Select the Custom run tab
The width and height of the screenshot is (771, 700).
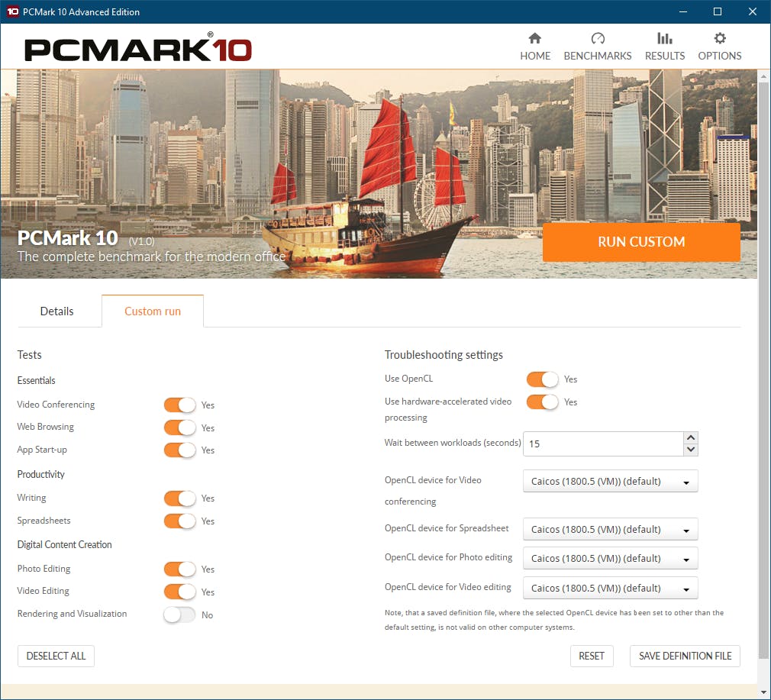pyautogui.click(x=153, y=311)
